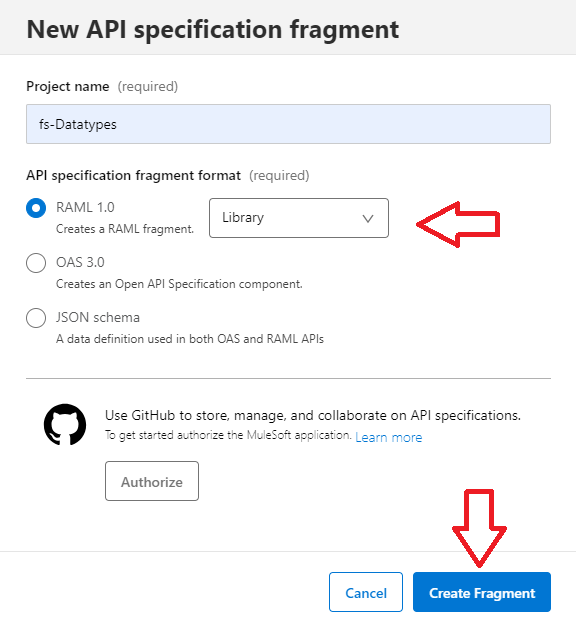576x619 pixels.
Task: Click the RAML 1.0 option label text
Action: tap(85, 207)
